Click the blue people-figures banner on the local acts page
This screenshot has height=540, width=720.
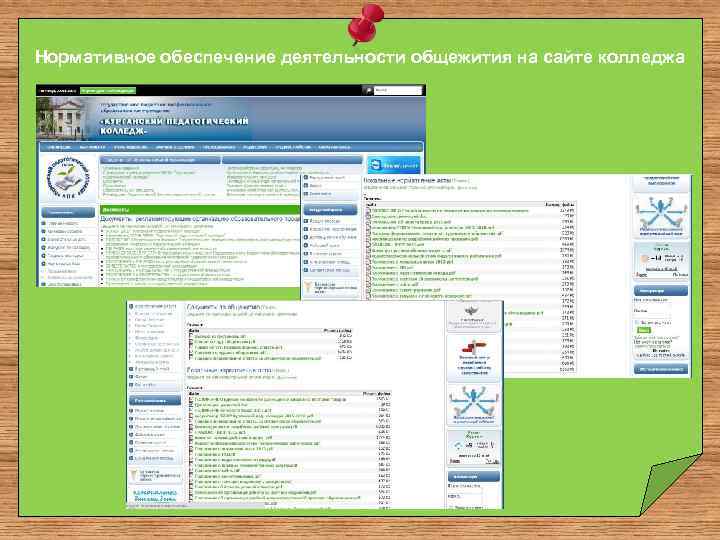pyautogui.click(x=661, y=215)
